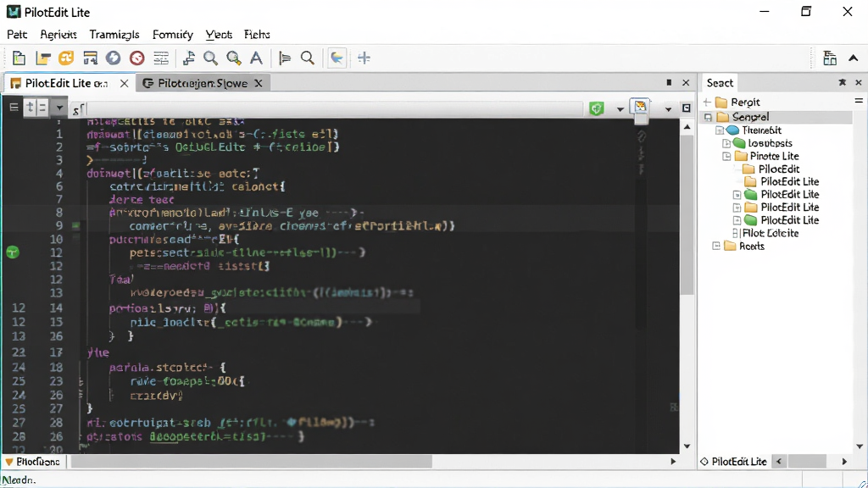Viewport: 868px width, 488px height.
Task: Collapse the Pinote Lite folder node
Action: 726,157
